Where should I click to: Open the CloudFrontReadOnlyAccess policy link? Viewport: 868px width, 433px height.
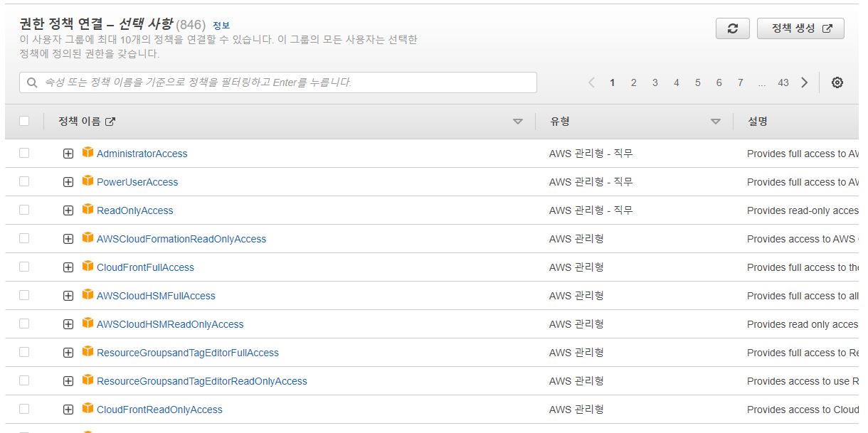pyautogui.click(x=159, y=410)
